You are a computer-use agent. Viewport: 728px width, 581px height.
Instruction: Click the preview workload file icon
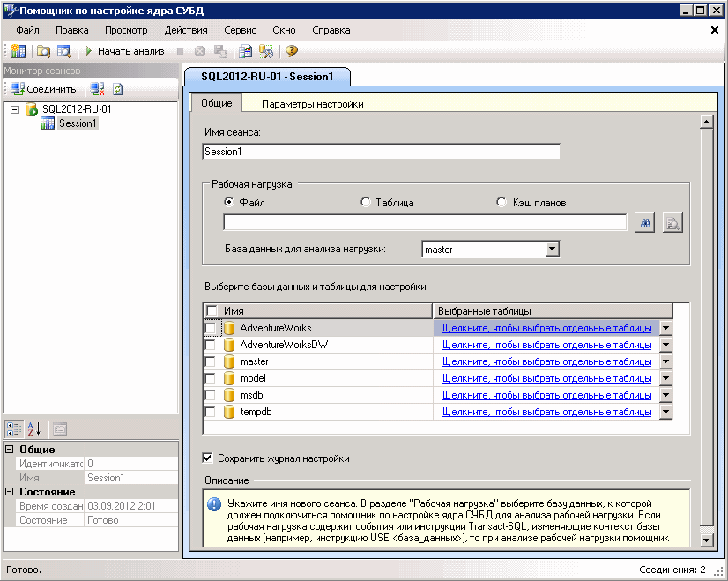[672, 223]
